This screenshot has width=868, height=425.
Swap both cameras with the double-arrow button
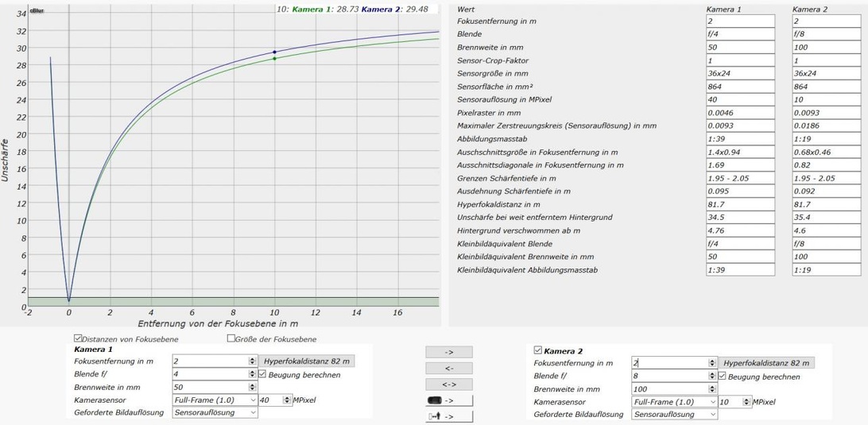point(449,384)
